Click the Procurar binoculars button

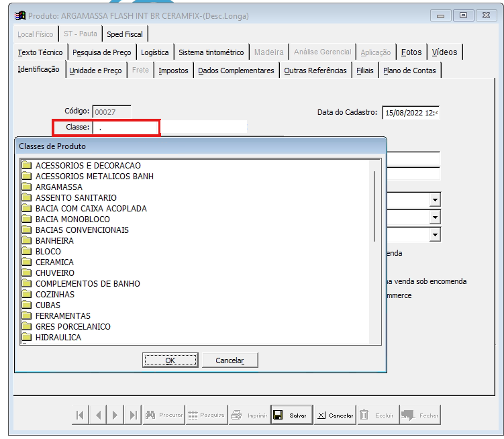[x=163, y=416]
